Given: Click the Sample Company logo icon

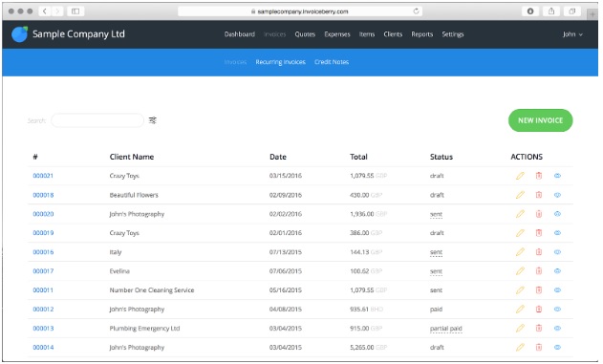Looking at the screenshot, I should tap(20, 33).
